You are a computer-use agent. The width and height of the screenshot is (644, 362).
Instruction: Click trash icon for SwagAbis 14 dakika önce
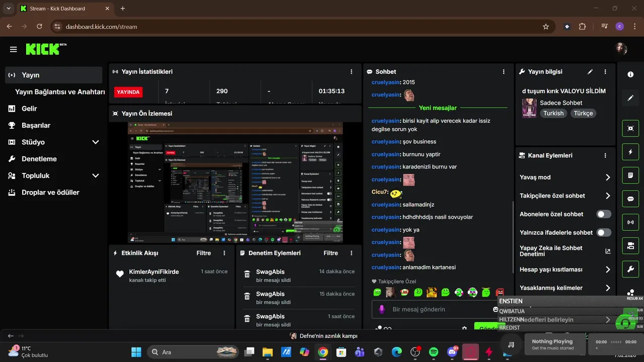click(x=247, y=275)
